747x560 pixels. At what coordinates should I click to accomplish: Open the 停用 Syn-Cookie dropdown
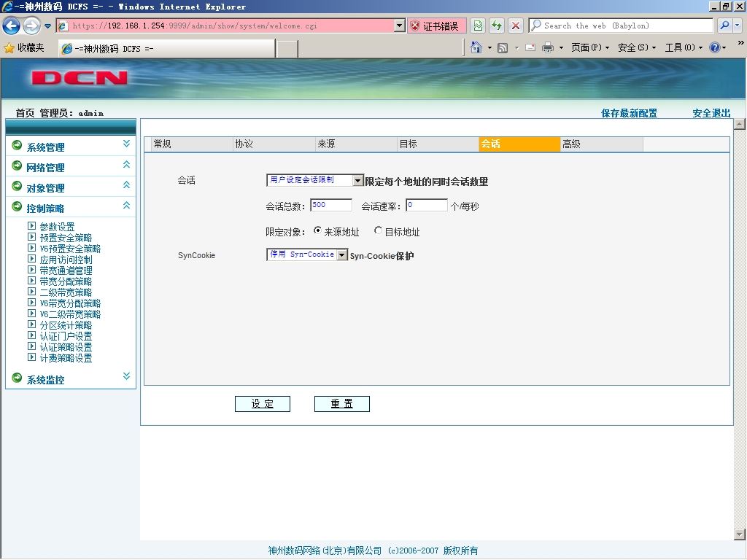(x=307, y=254)
